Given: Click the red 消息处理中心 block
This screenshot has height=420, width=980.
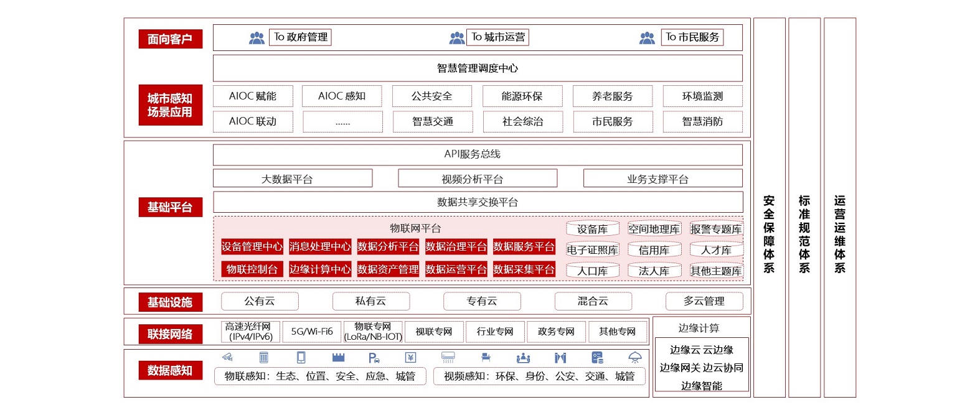Looking at the screenshot, I should point(320,246).
